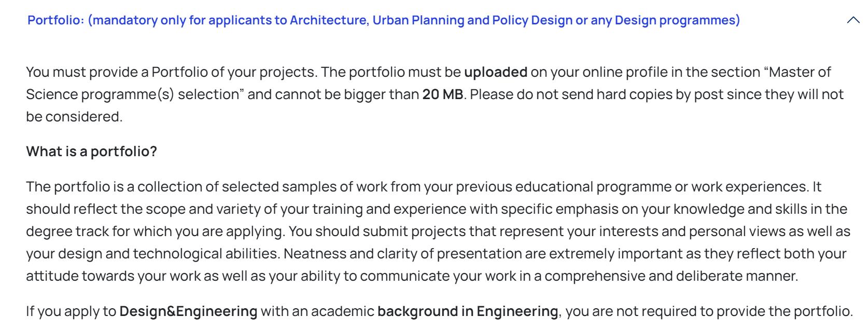Click the bold "Design&Engineering" text

[188, 311]
